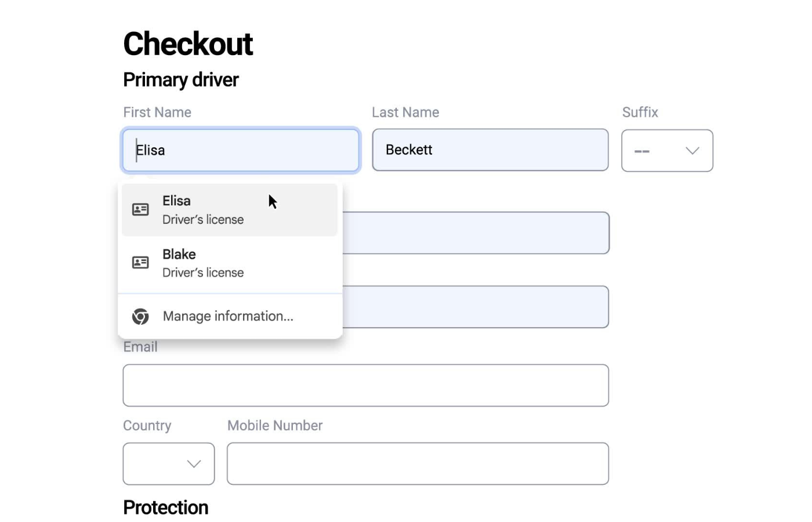
Task: Click the Email input field
Action: 365,385
